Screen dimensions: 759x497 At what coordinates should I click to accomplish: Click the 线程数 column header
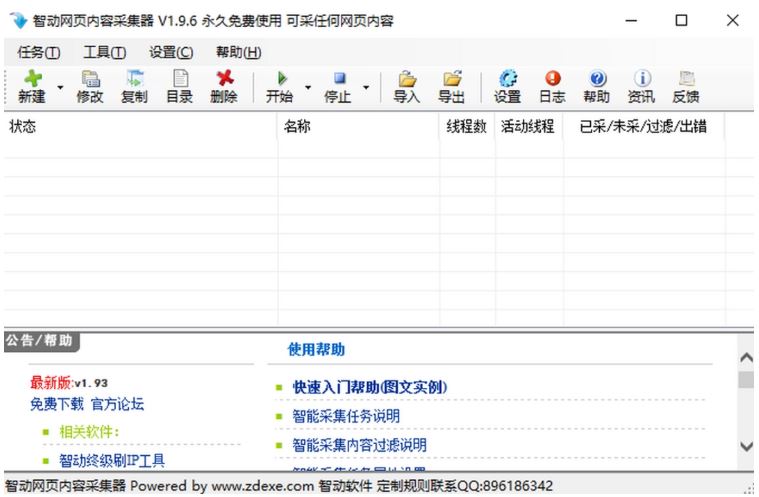tap(467, 127)
